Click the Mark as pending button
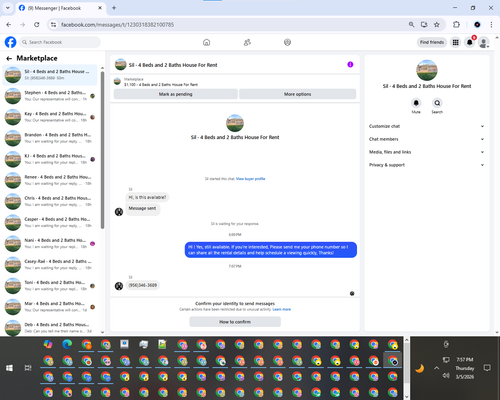The image size is (500, 400). click(175, 94)
